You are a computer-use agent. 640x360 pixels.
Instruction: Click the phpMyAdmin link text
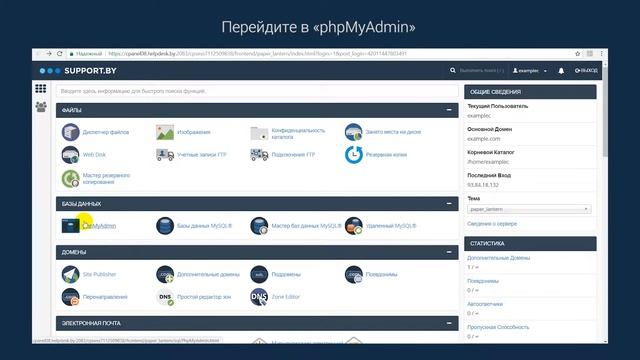pyautogui.click(x=99, y=226)
